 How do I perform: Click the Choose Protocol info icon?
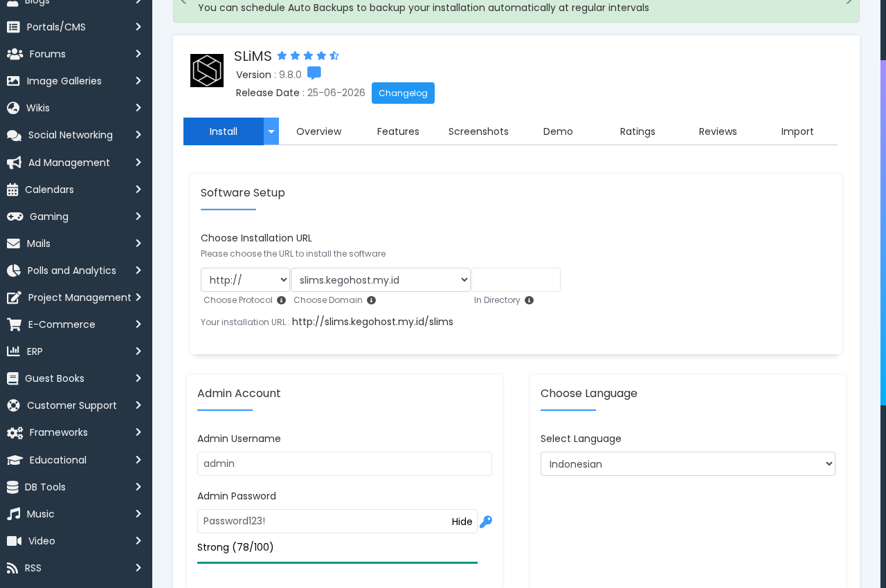(281, 300)
